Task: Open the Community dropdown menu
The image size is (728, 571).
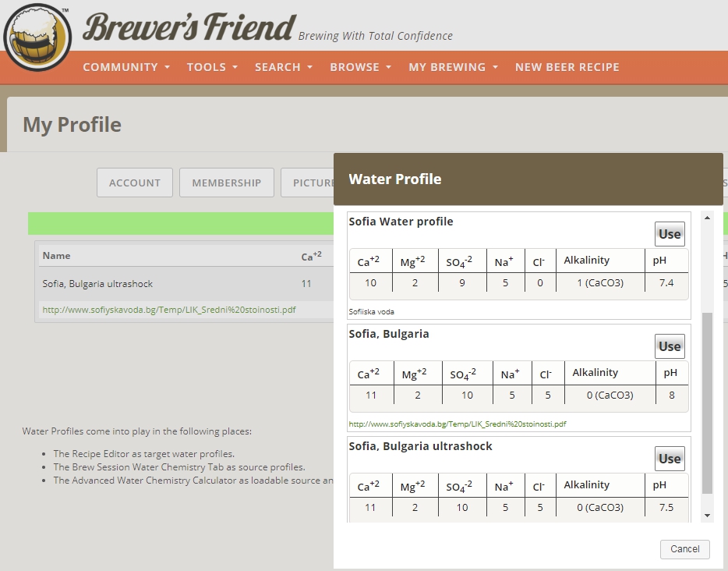Action: coord(126,67)
